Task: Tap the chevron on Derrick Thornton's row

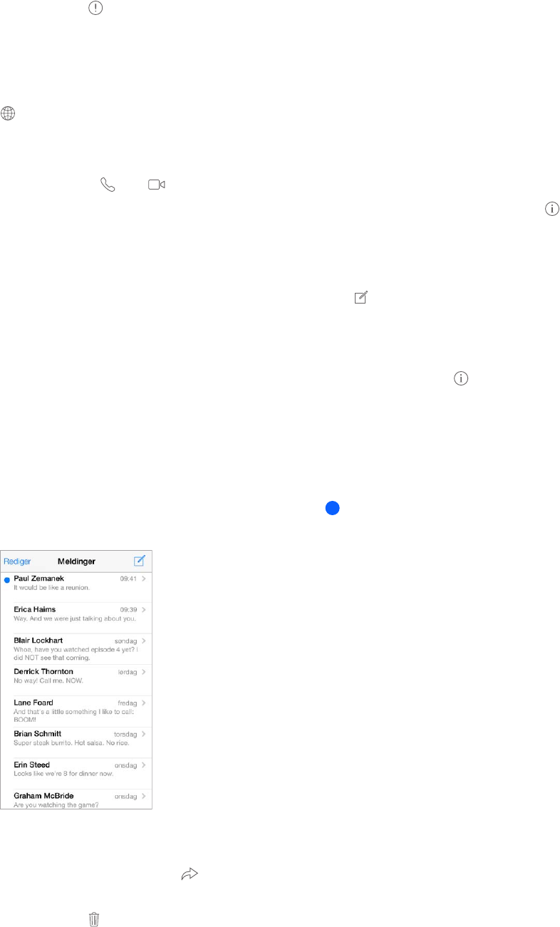Action: 144,672
